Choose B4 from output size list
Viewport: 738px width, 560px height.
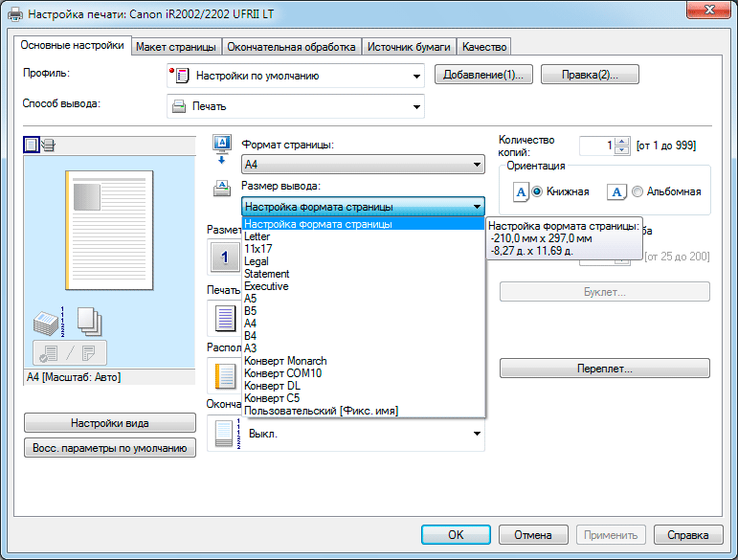pos(364,336)
